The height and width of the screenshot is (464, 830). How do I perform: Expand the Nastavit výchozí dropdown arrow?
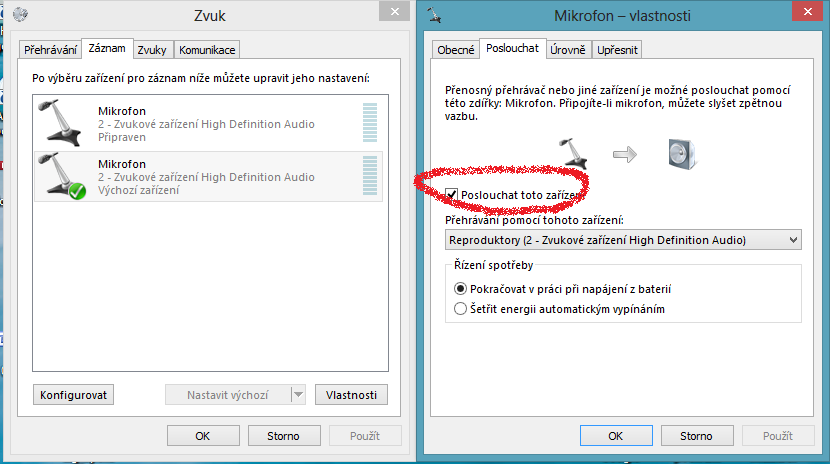297,395
